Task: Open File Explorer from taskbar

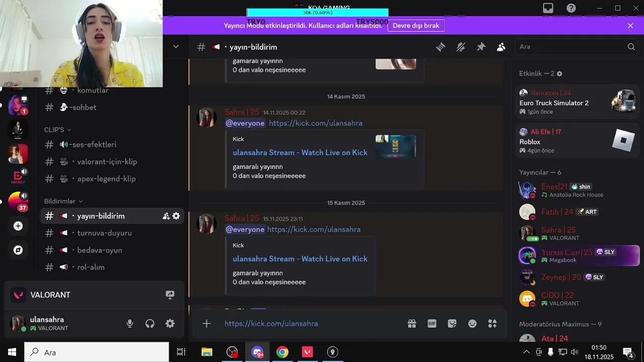Action: [207, 352]
